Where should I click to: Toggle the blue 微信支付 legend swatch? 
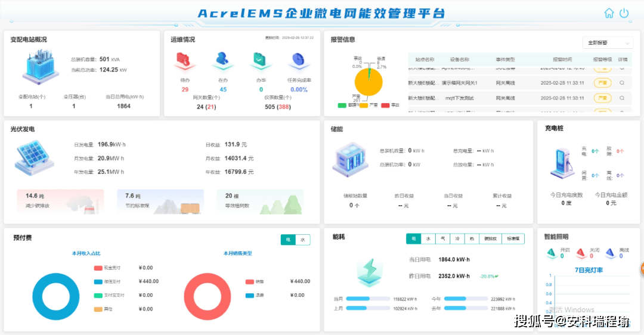click(x=98, y=281)
